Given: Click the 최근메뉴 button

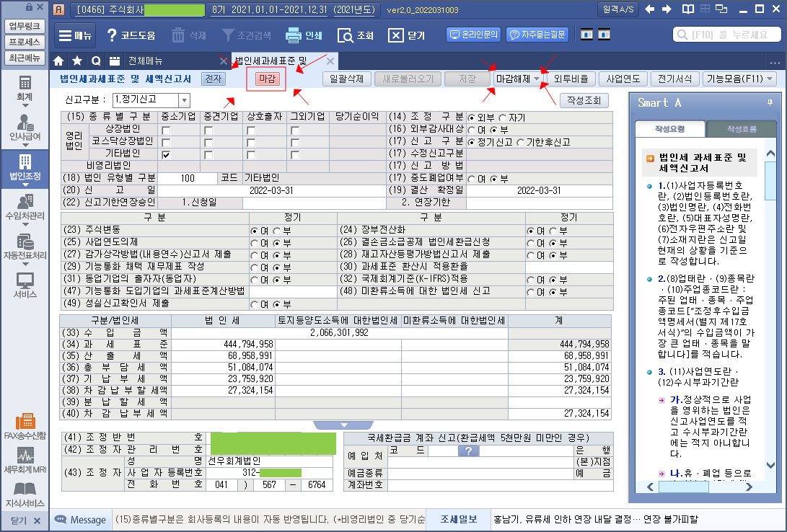Looking at the screenshot, I should click(x=25, y=58).
